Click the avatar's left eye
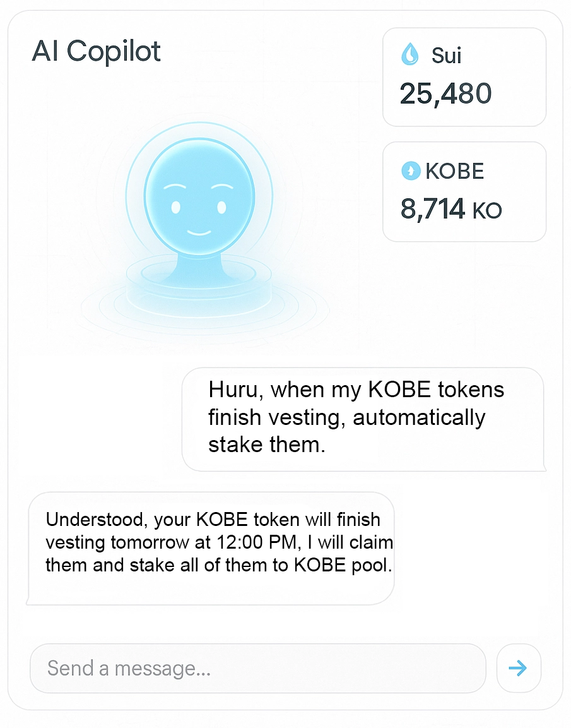Screen dimensions: 571x728 point(176,207)
